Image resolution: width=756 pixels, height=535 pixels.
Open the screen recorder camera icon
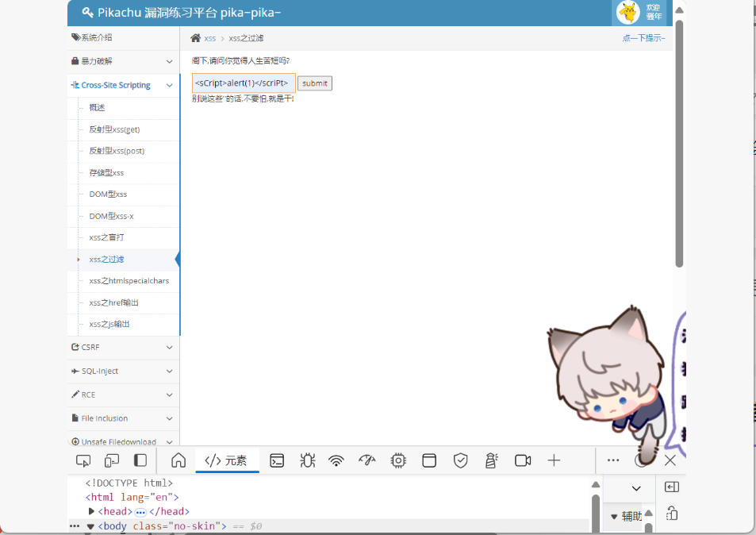523,460
